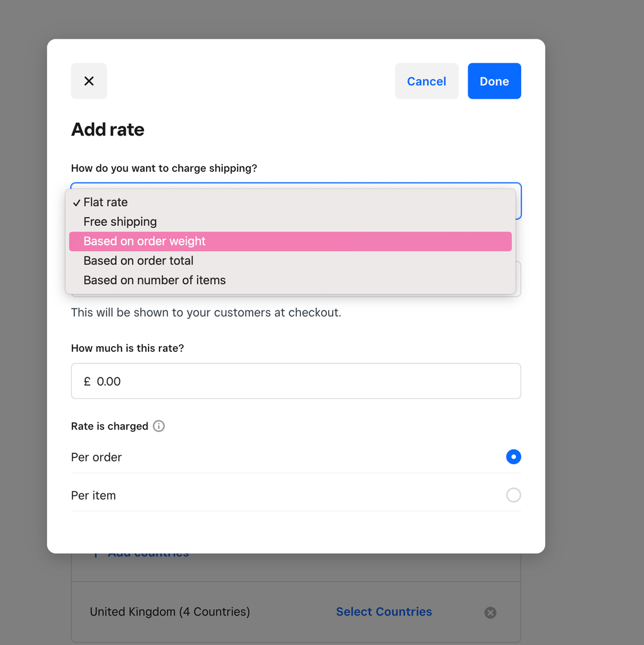
Task: Click the United Kingdom (4 Countries) row
Action: coord(170,612)
